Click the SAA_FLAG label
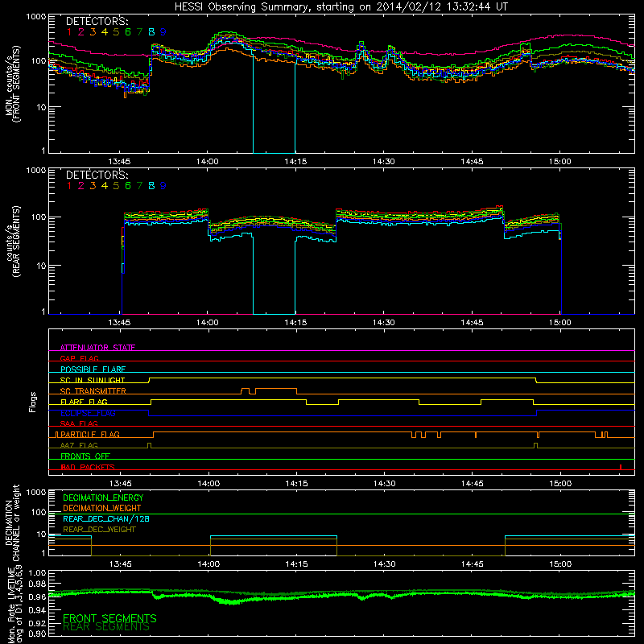This screenshot has height=644, width=644. pyautogui.click(x=79, y=423)
